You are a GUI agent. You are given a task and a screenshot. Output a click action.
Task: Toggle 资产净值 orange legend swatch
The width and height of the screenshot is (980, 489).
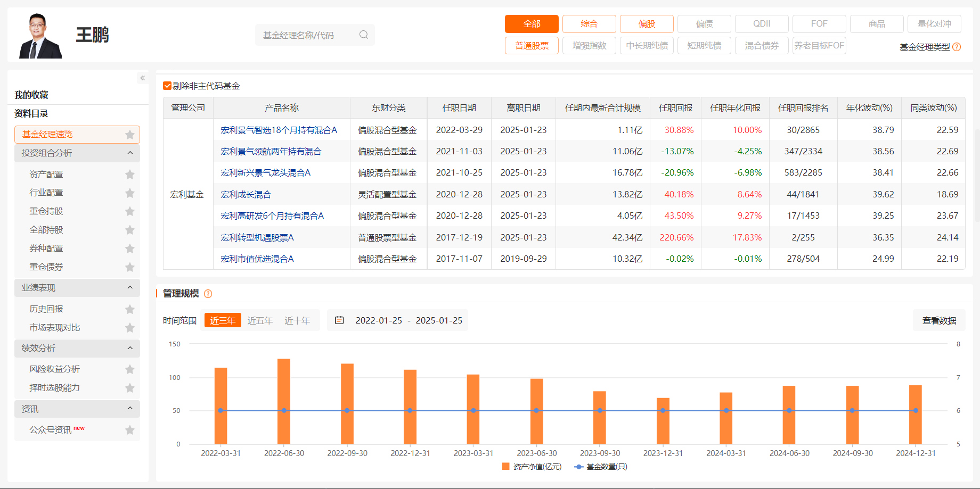(x=505, y=467)
